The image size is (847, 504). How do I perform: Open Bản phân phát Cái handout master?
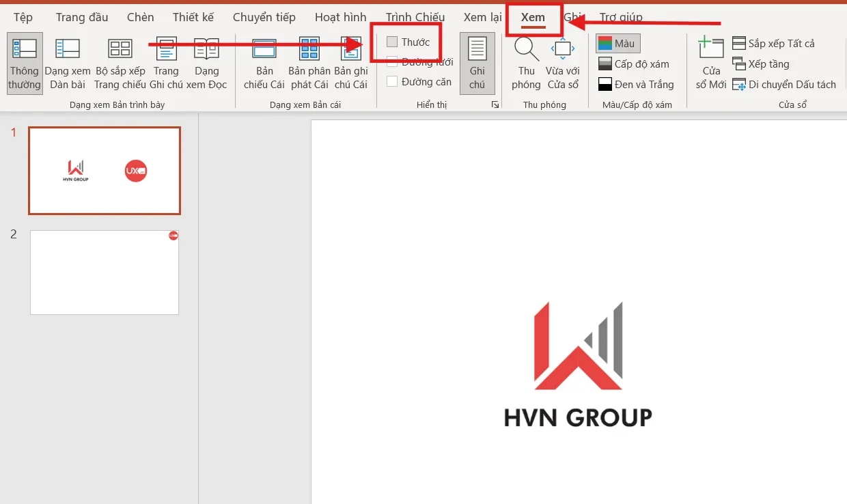tap(309, 64)
